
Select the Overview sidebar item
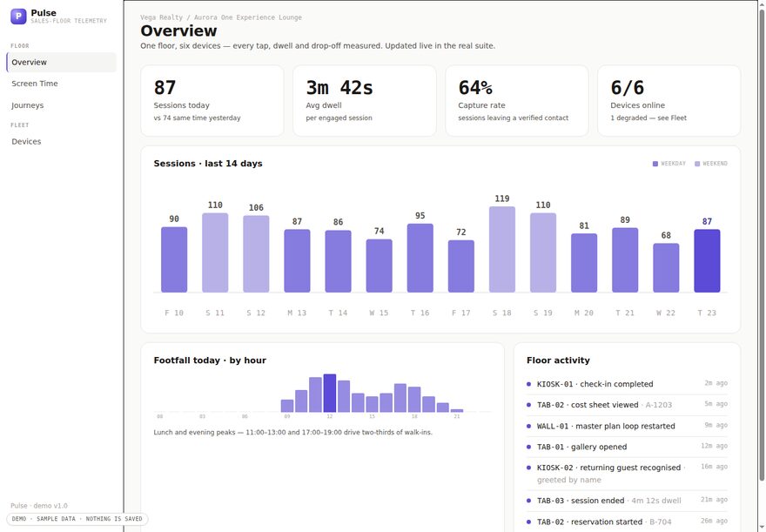pos(61,62)
